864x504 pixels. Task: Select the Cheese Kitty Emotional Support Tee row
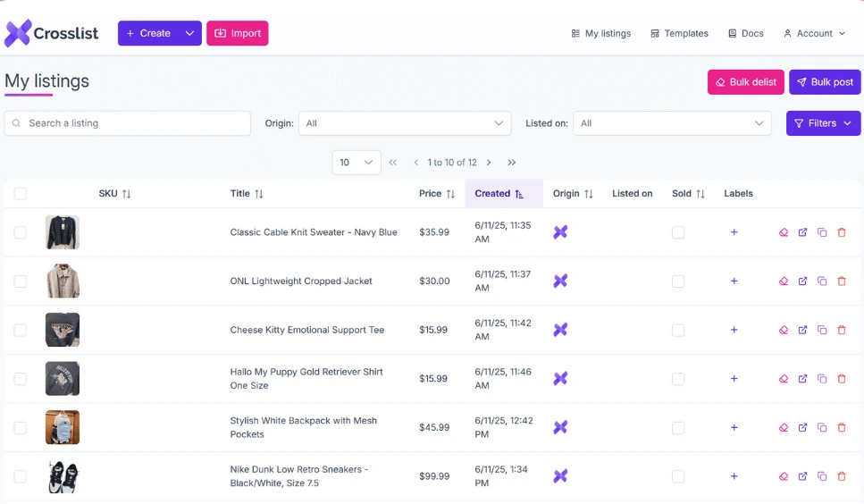[21, 330]
